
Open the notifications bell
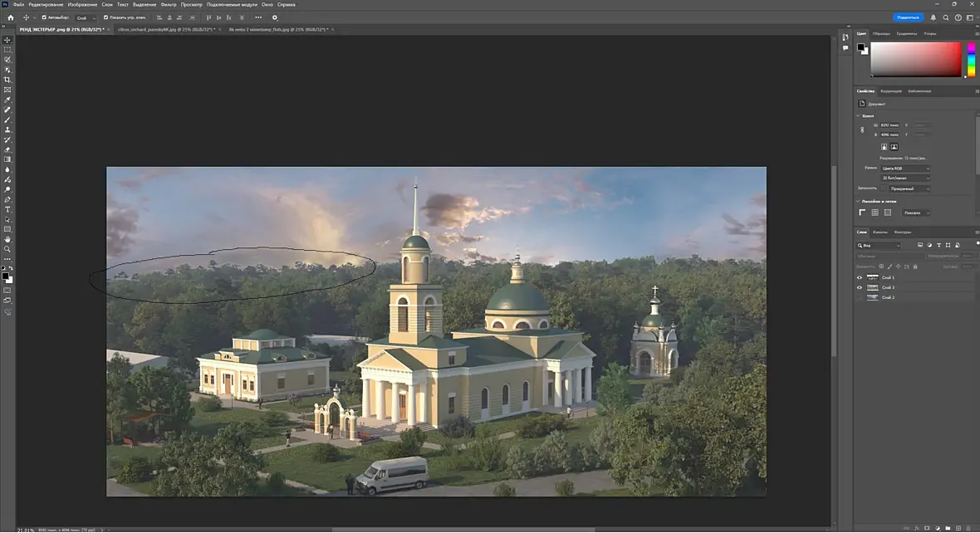click(x=933, y=17)
